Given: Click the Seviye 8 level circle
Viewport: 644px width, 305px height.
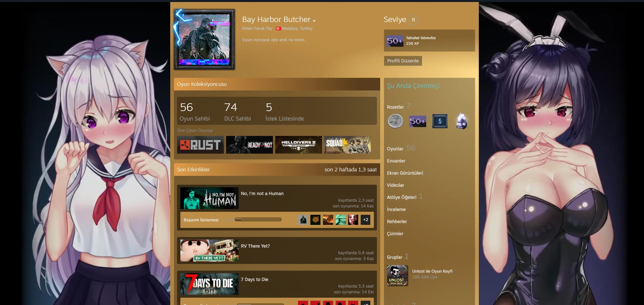Looking at the screenshot, I should coord(413,20).
